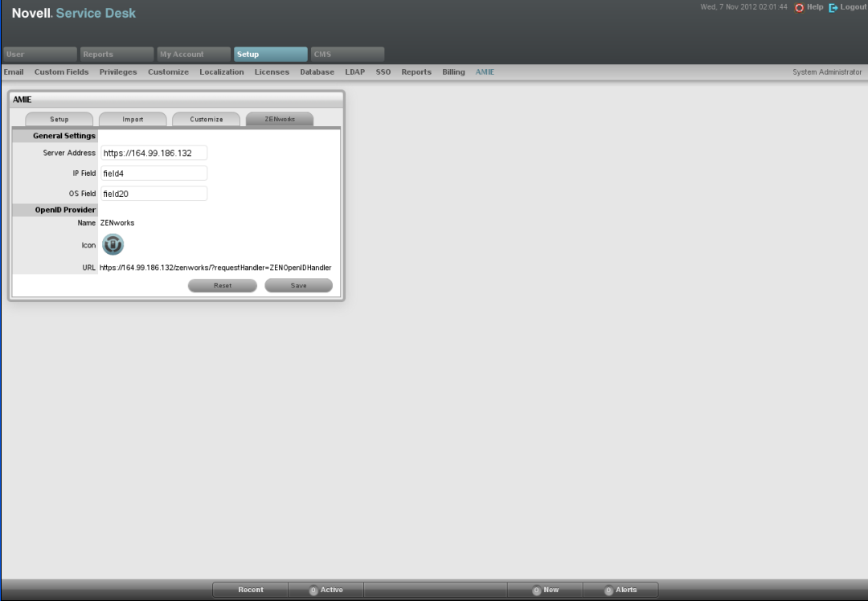Click the Server Address input field

154,153
